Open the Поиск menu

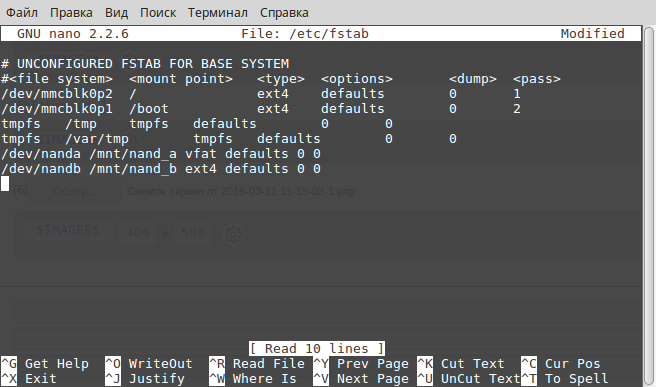[158, 13]
